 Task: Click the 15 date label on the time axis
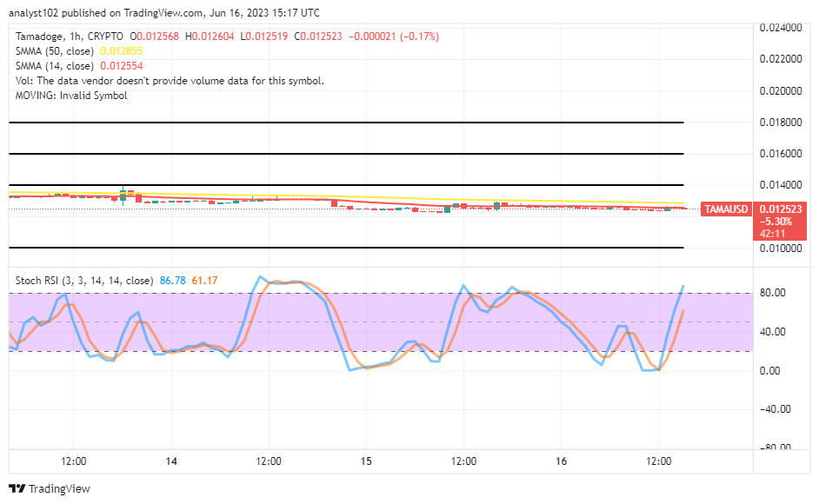[x=366, y=461]
